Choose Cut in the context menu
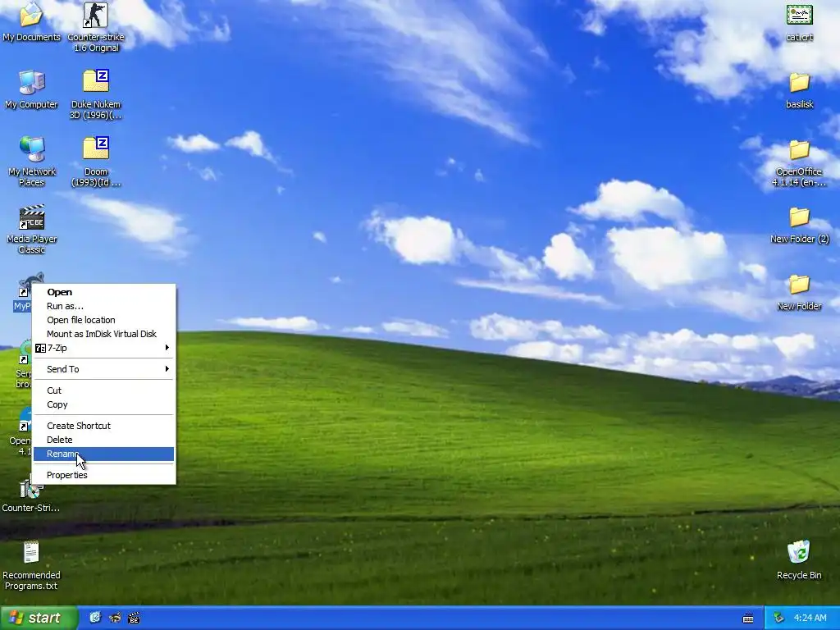The image size is (840, 630). click(x=103, y=390)
